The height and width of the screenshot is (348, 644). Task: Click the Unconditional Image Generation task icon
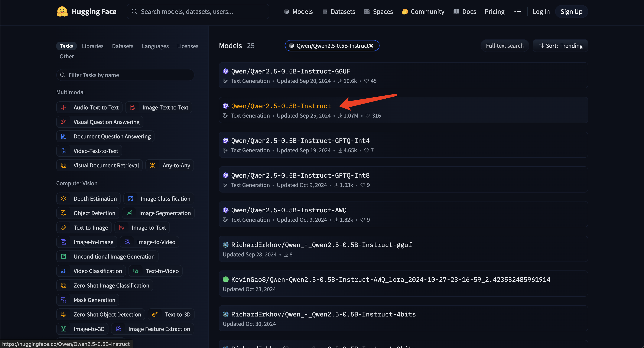click(x=64, y=257)
